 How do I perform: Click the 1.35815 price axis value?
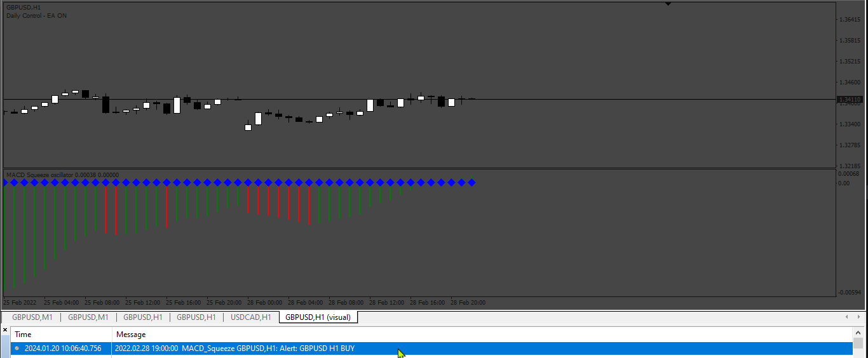(850, 41)
